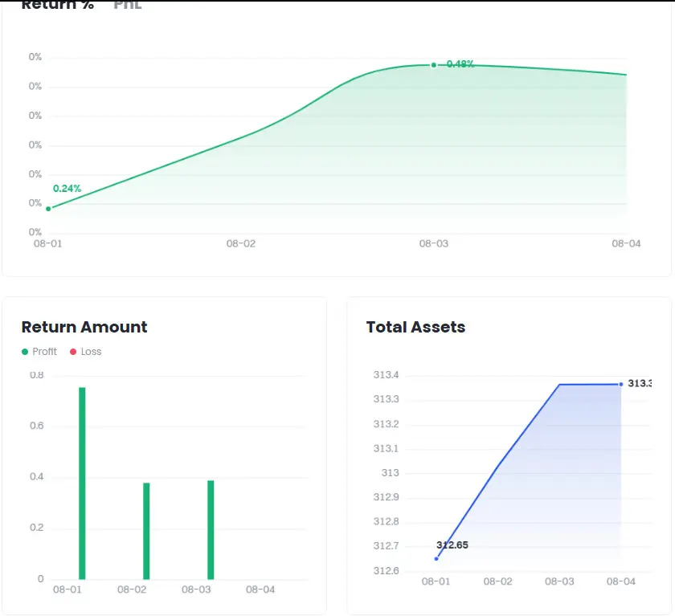Image resolution: width=675 pixels, height=616 pixels.
Task: Click the 0.24% starting data point
Action: 48,209
